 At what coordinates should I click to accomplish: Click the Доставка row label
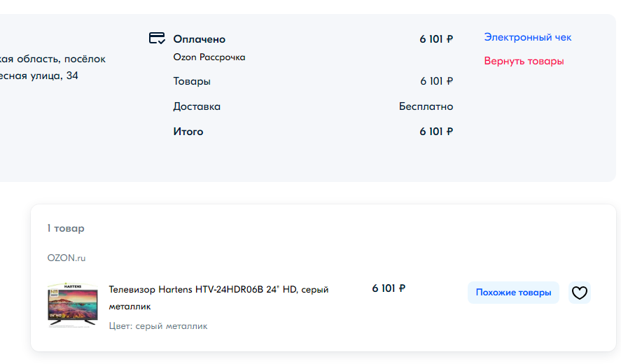point(197,106)
